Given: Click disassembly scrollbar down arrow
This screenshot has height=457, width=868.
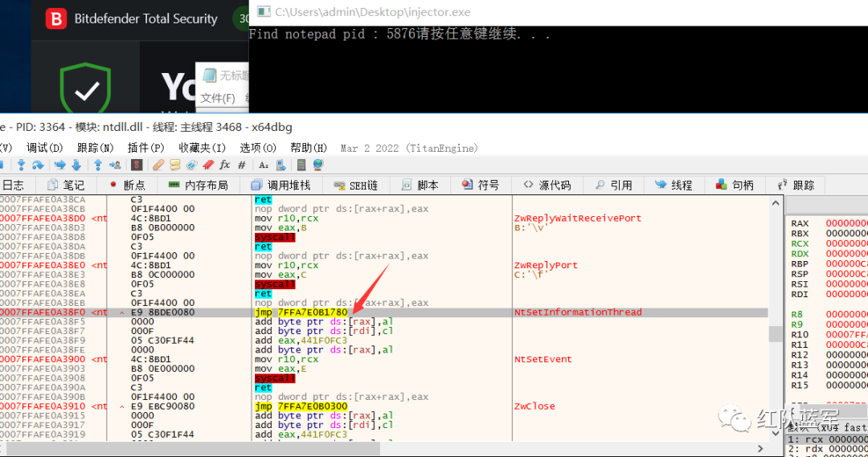Looking at the screenshot, I should (x=776, y=433).
